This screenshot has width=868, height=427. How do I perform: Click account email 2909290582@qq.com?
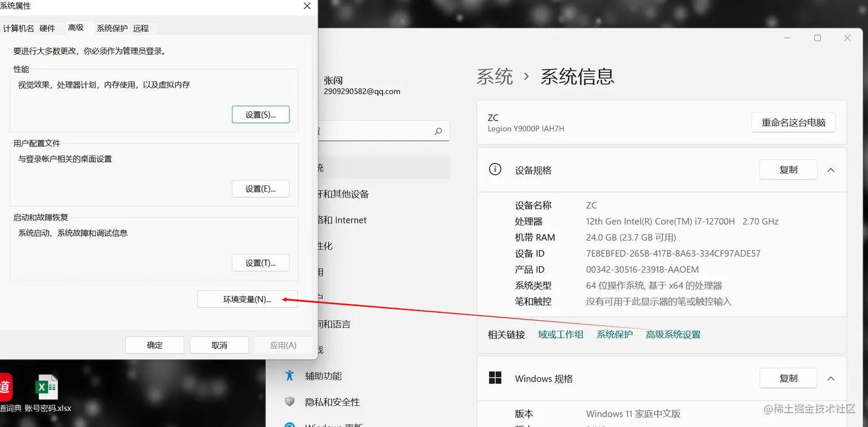pos(362,91)
